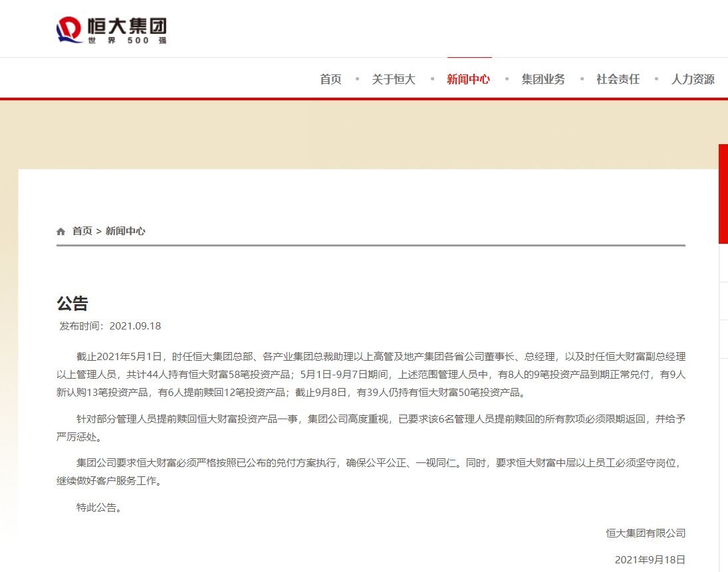Click the 公告 announcement title

tap(72, 304)
